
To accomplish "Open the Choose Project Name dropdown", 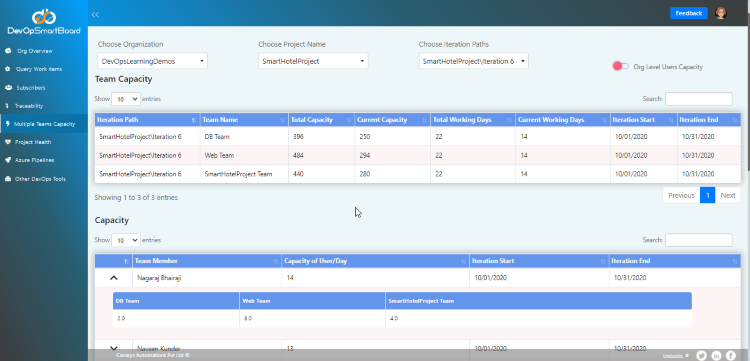I will (313, 61).
